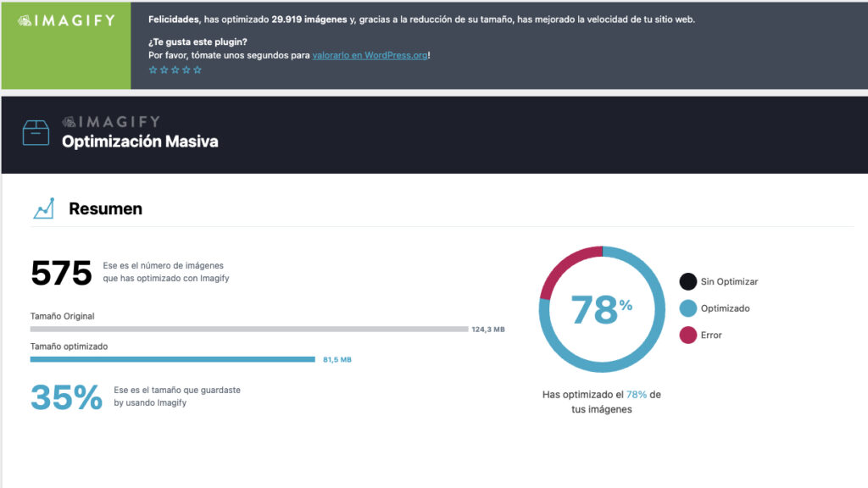
Task: Click the 575 images counter
Action: 63,271
